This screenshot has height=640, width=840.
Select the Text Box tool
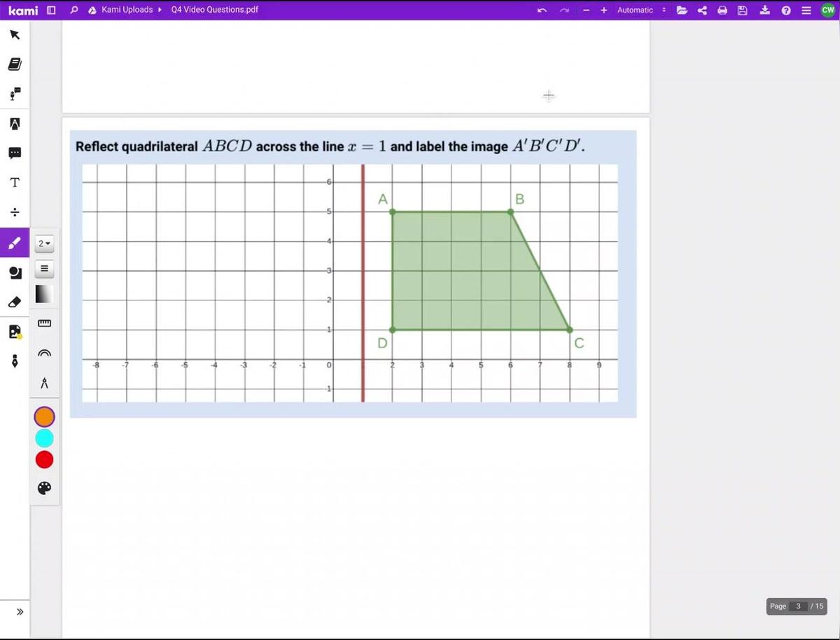[x=15, y=183]
